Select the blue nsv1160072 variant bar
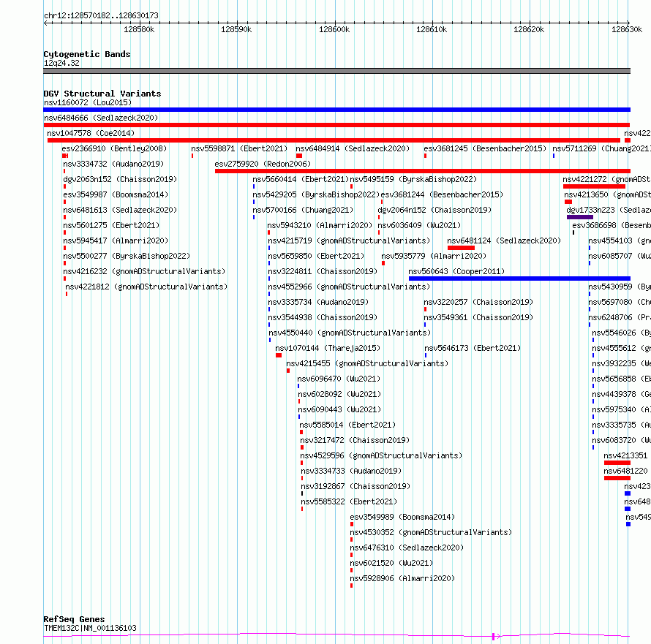Image resolution: width=651 pixels, height=644 pixels. point(336,110)
